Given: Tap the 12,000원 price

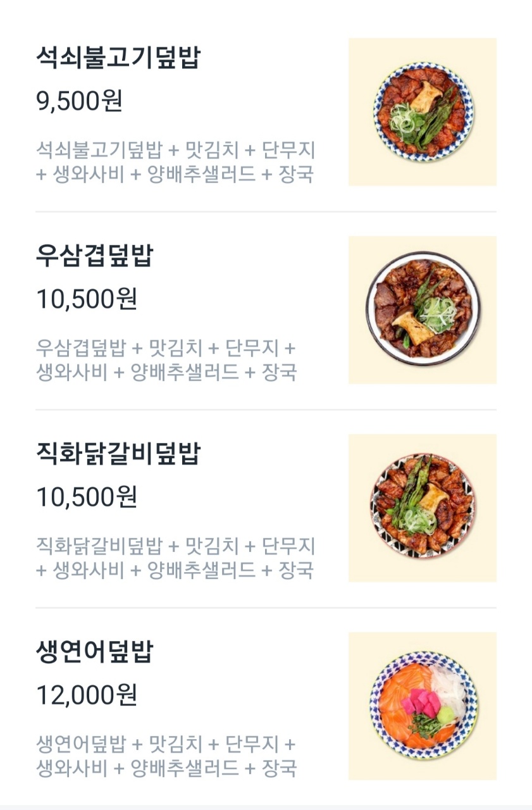Looking at the screenshot, I should [87, 695].
